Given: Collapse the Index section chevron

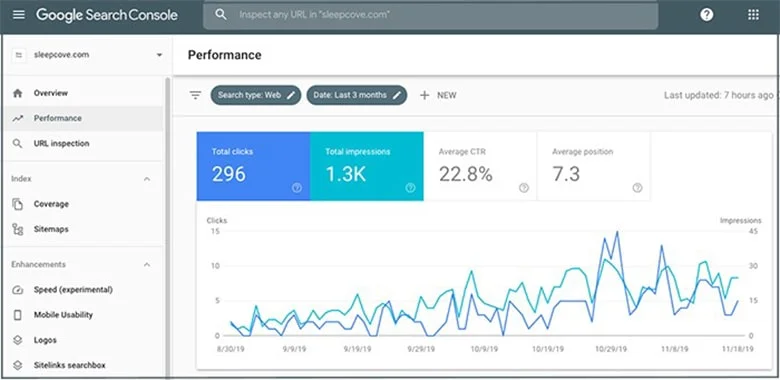Looking at the screenshot, I should click(147, 179).
